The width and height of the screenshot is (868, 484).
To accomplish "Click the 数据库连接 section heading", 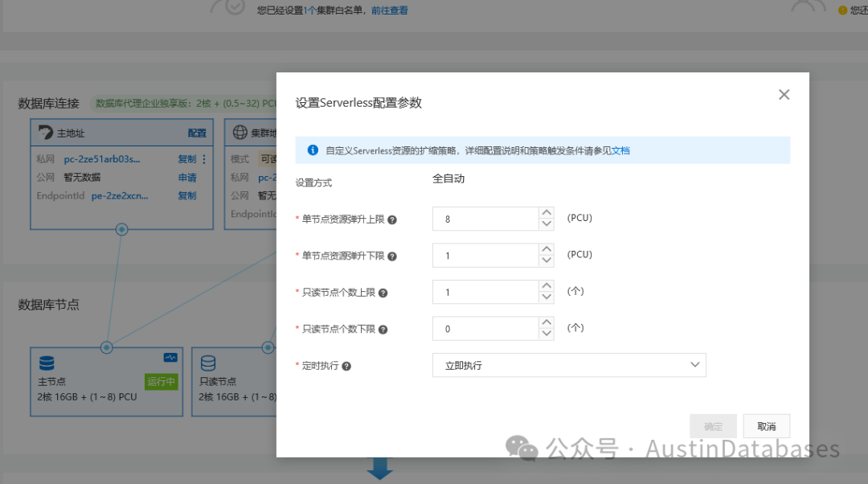I will (49, 104).
